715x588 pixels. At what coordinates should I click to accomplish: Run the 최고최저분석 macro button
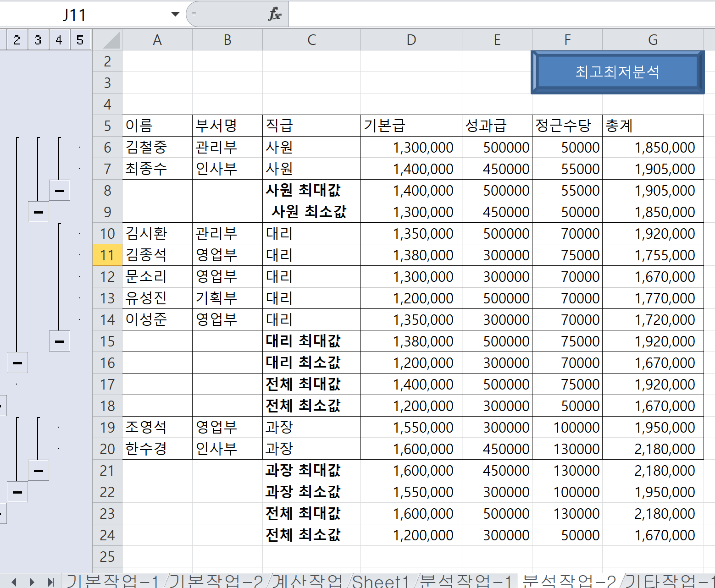[x=617, y=72]
